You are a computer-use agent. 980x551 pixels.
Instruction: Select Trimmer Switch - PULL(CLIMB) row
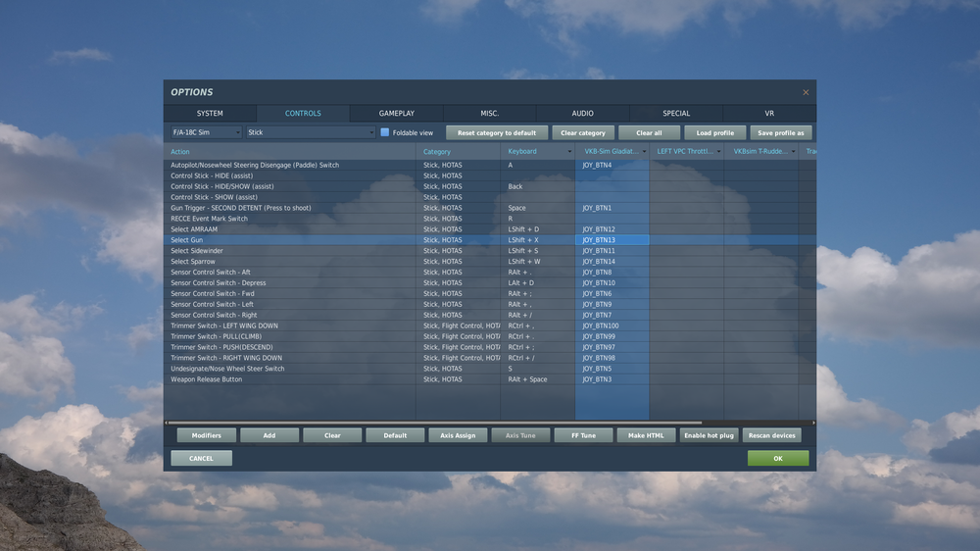(x=490, y=336)
